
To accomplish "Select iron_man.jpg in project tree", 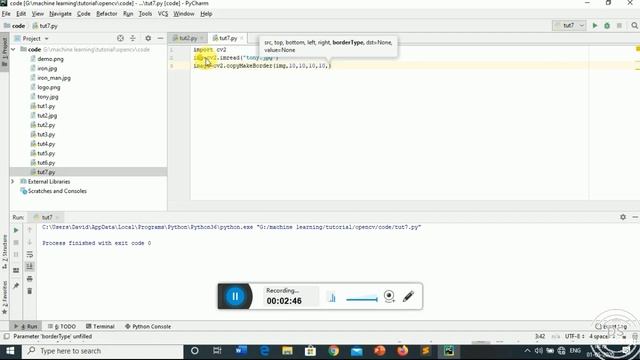I will [x=54, y=78].
